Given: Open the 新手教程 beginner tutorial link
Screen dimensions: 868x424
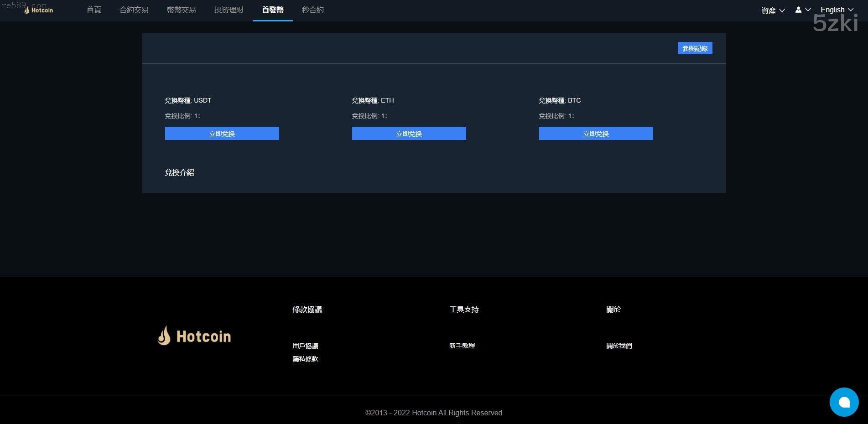Looking at the screenshot, I should (x=462, y=346).
